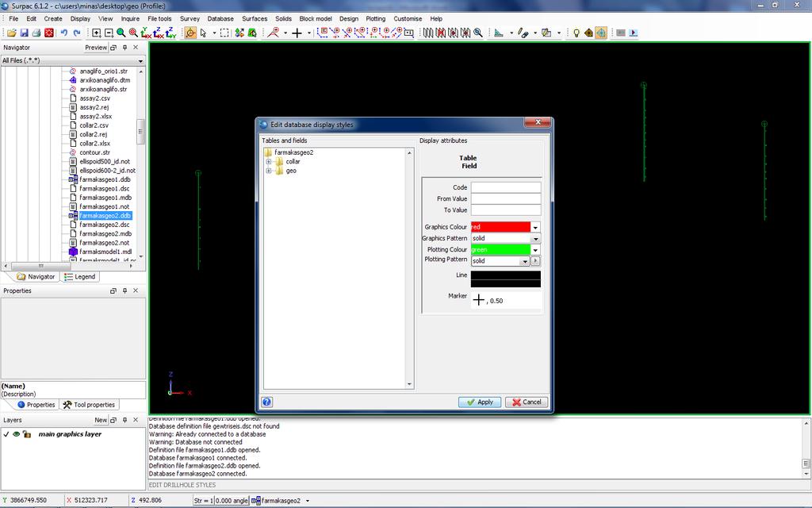
Task: Select farmakasgeo2.ddb in Navigator
Action: point(105,216)
